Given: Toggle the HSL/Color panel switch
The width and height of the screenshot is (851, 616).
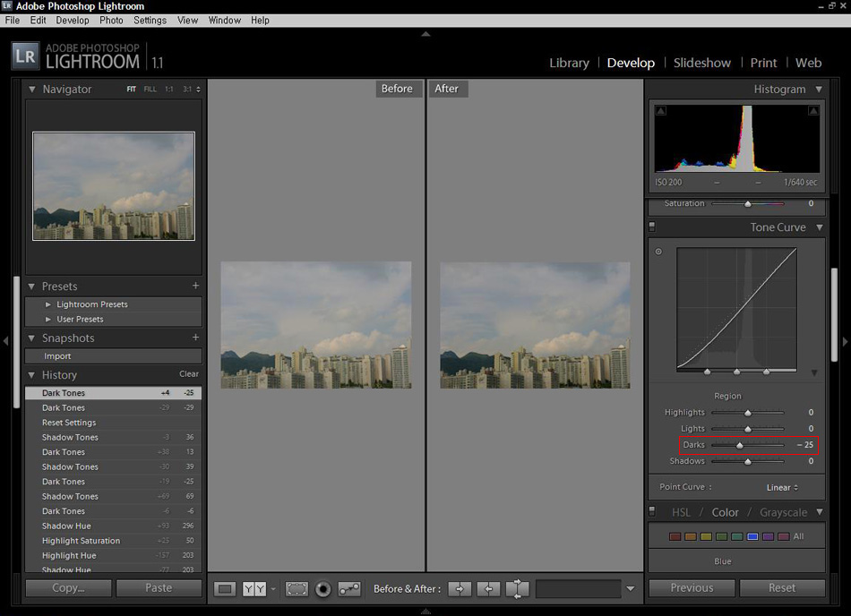Looking at the screenshot, I should 652,511.
